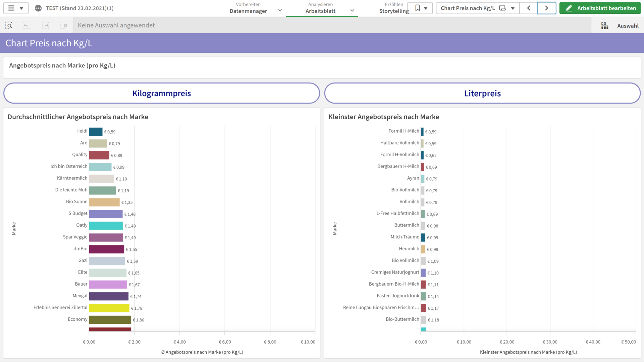The height and width of the screenshot is (362, 644).
Task: Open the Analysieren Arbeitsblatt tab
Action: pos(320,8)
